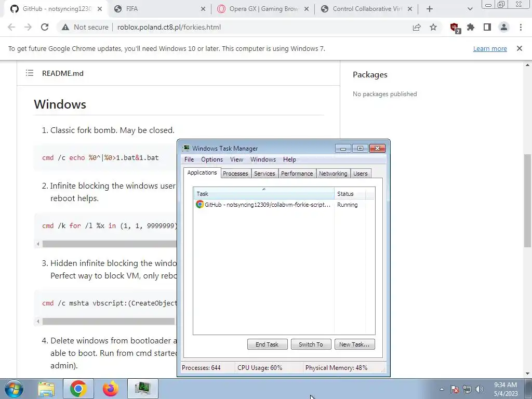Click the Processes: 644 status entry

[201, 368]
